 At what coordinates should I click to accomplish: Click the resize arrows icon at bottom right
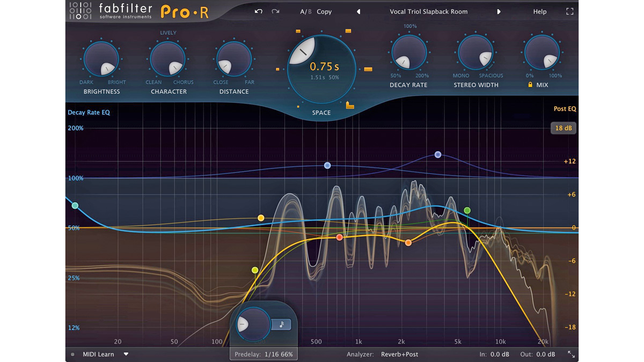point(571,354)
